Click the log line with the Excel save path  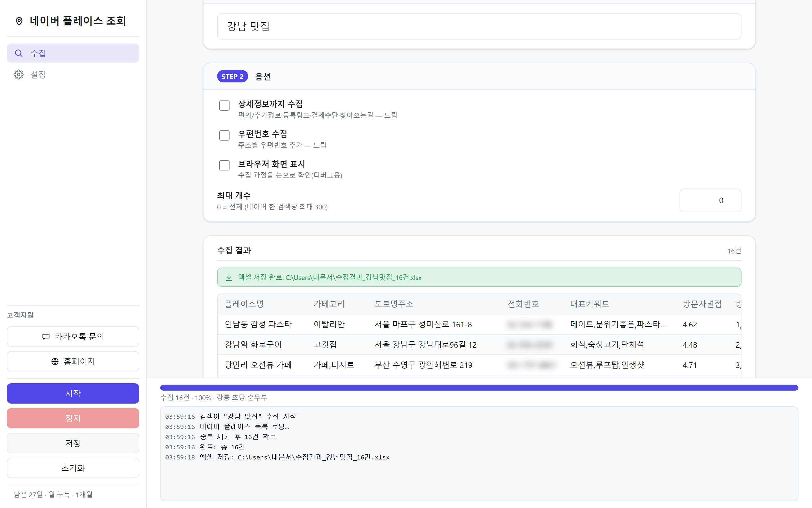(x=295, y=457)
